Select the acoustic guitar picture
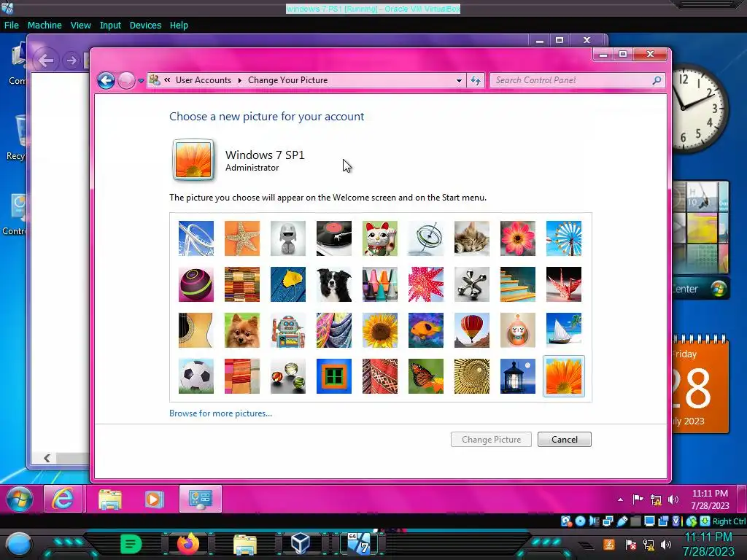 coord(196,330)
